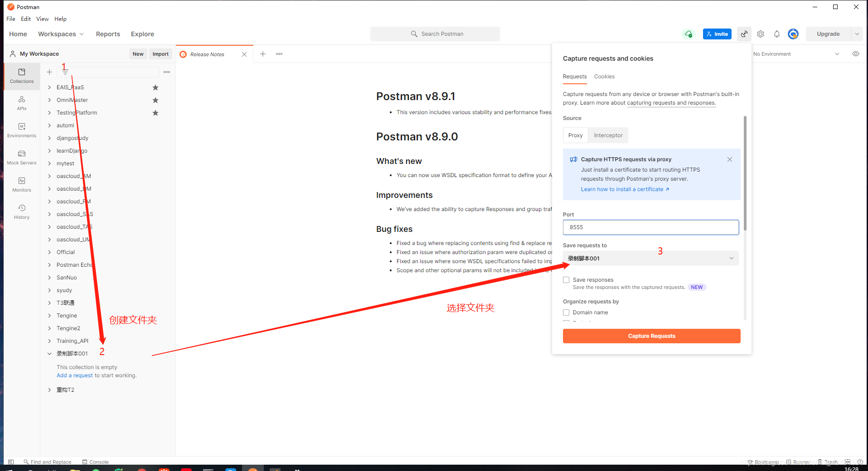Screen dimensions: 868x471
Task: Check the Domain name checkbox
Action: (x=566, y=312)
